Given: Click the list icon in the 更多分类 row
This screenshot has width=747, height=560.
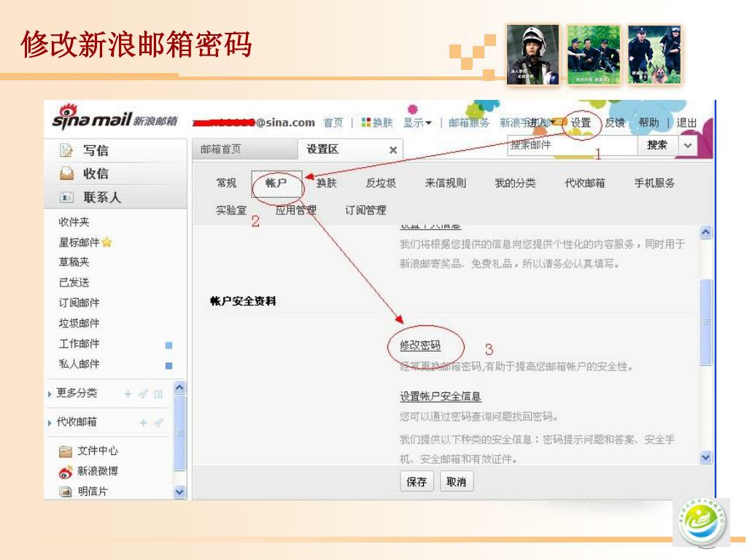Looking at the screenshot, I should (x=158, y=394).
